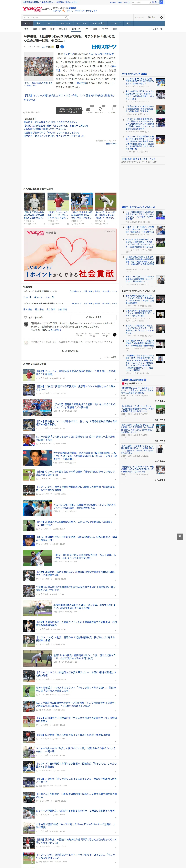Focus the top ウェブ検索 input field
This screenshot has height=868, width=186.
pos(140,2)
